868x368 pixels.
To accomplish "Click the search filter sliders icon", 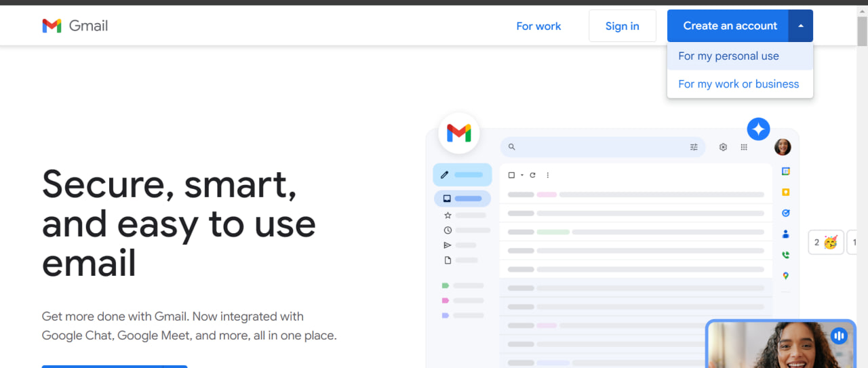I will [694, 146].
